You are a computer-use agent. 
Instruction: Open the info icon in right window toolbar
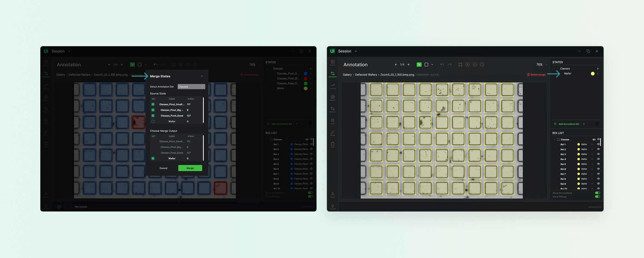pyautogui.click(x=482, y=64)
